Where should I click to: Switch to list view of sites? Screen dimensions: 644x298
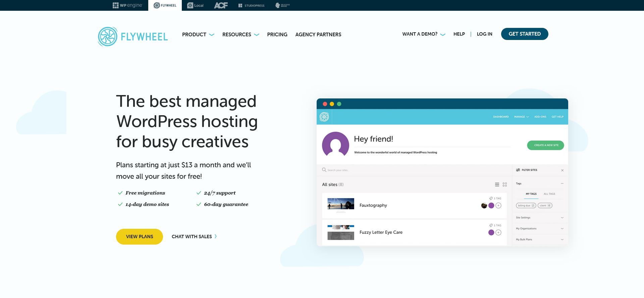click(x=497, y=184)
